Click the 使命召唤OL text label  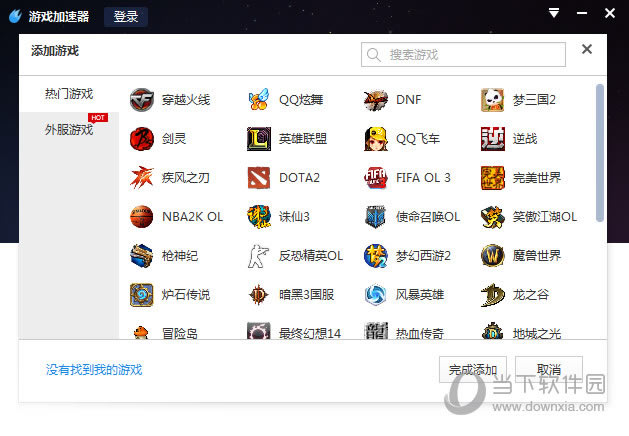tap(428, 217)
